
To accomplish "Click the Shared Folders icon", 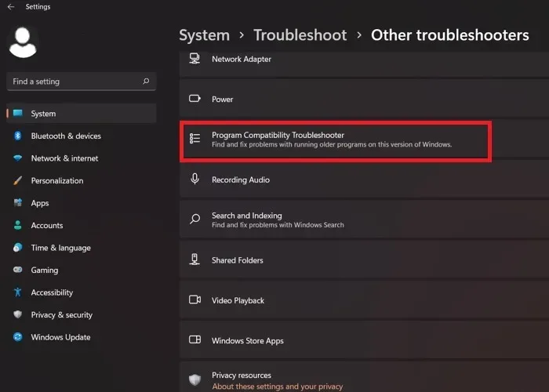I will pos(195,260).
